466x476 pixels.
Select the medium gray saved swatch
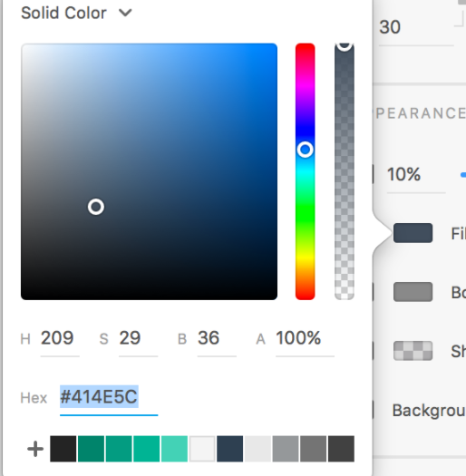tap(286, 449)
